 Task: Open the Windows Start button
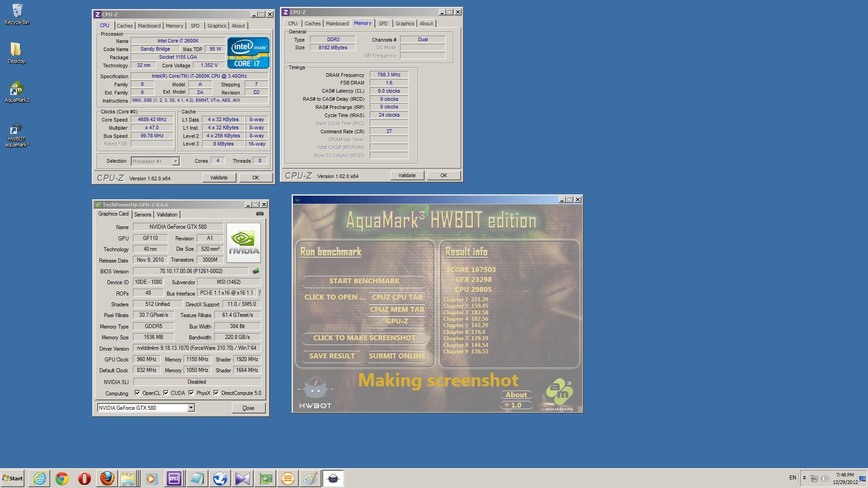pos(13,479)
